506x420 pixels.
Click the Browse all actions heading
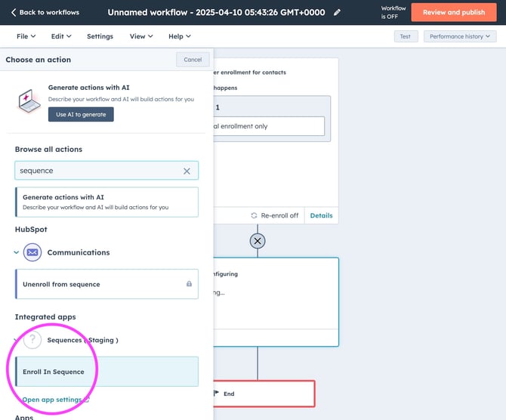point(49,149)
